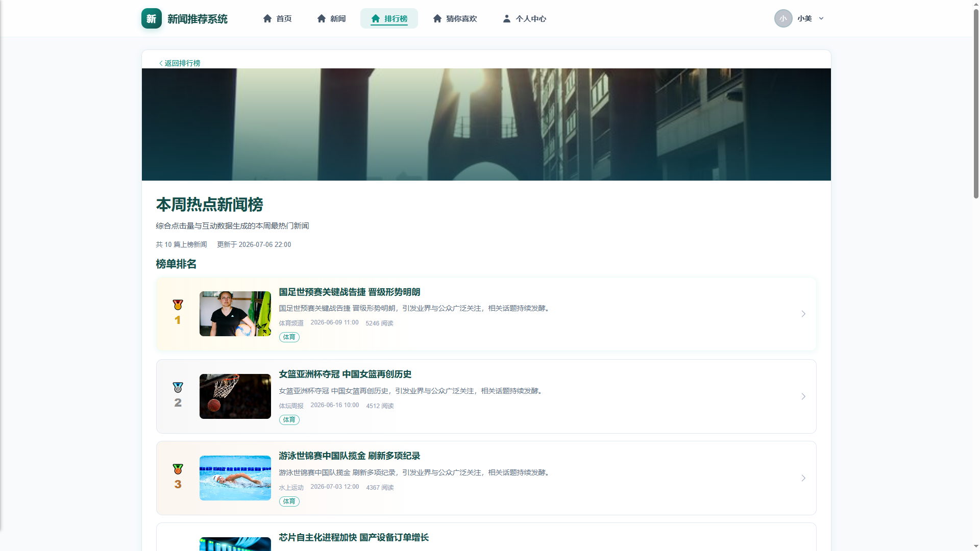Click the 国足 card summary text

(415, 308)
